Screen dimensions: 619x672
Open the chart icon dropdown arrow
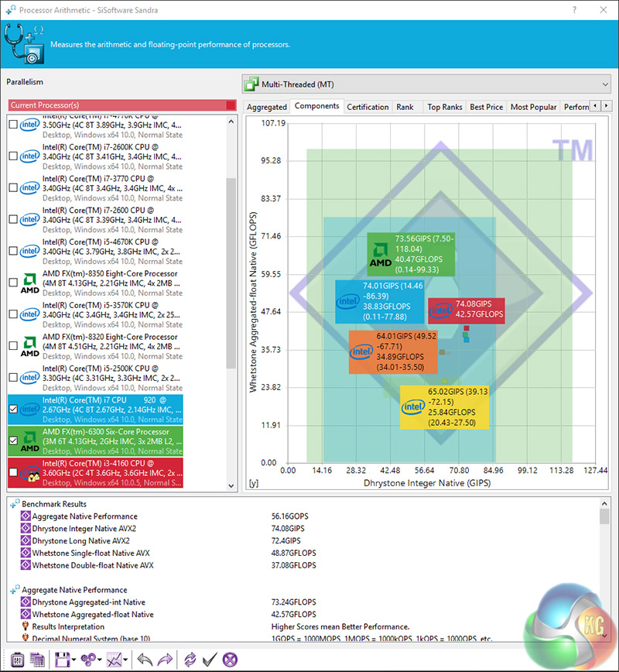click(125, 660)
